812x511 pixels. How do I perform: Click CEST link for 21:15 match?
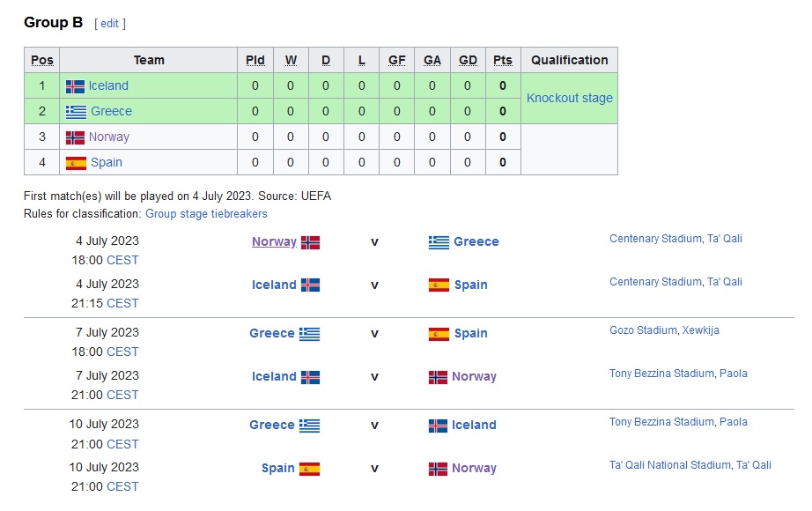pos(122,303)
